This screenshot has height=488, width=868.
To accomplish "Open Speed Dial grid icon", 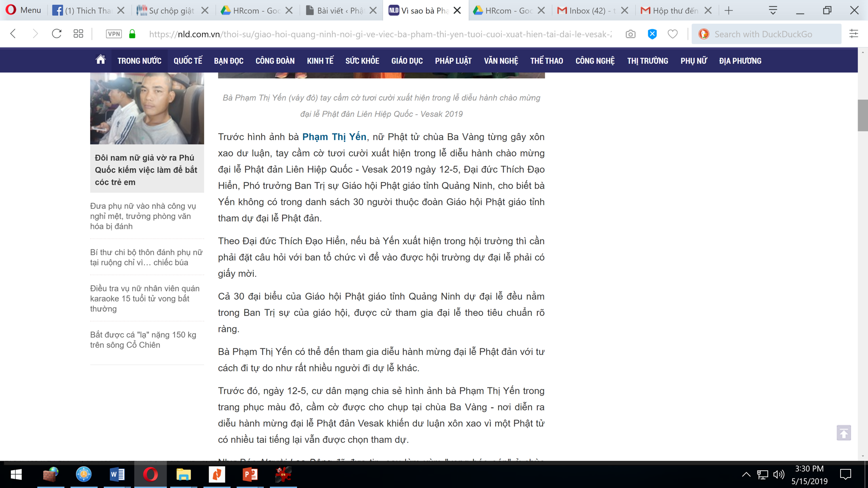I will (x=79, y=34).
